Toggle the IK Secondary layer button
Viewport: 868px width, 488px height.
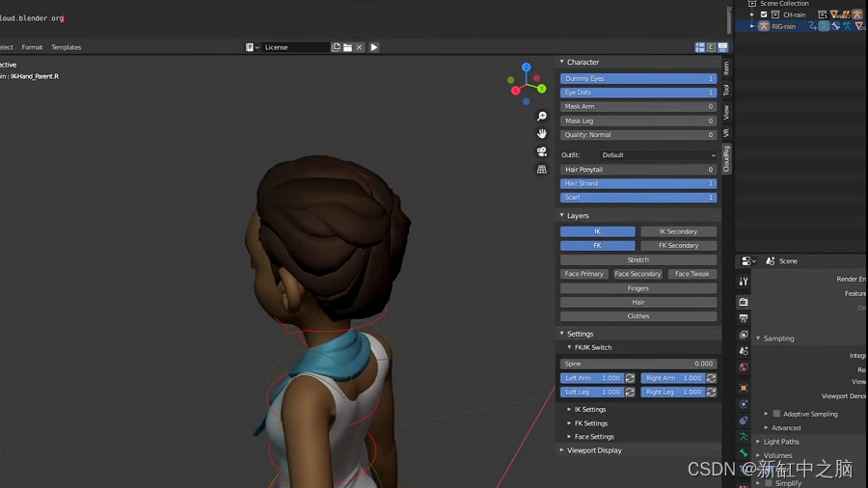point(679,231)
